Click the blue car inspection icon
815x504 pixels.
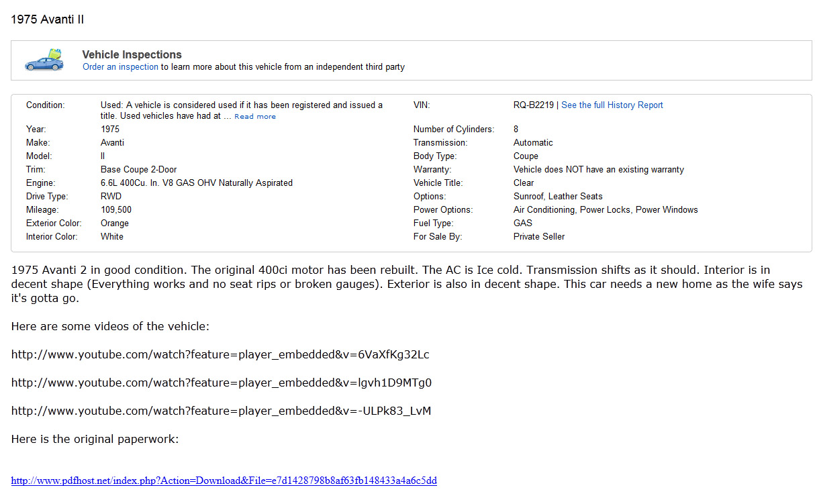44,60
